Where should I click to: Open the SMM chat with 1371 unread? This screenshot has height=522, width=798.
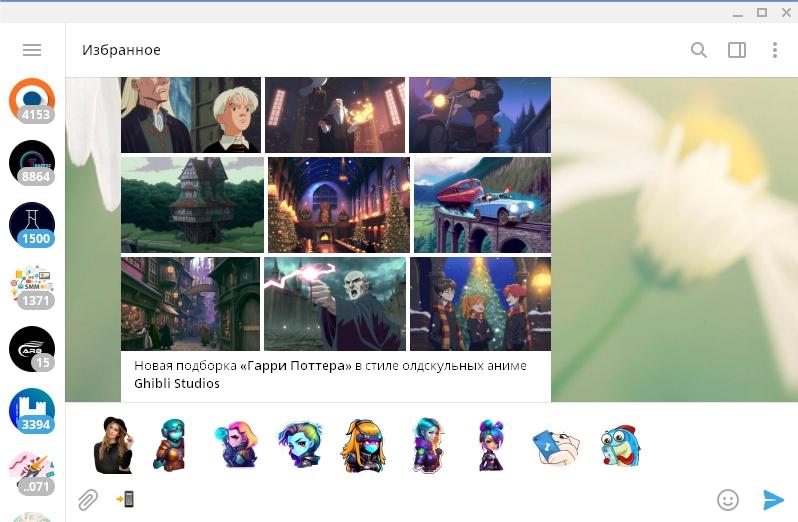pos(32,286)
